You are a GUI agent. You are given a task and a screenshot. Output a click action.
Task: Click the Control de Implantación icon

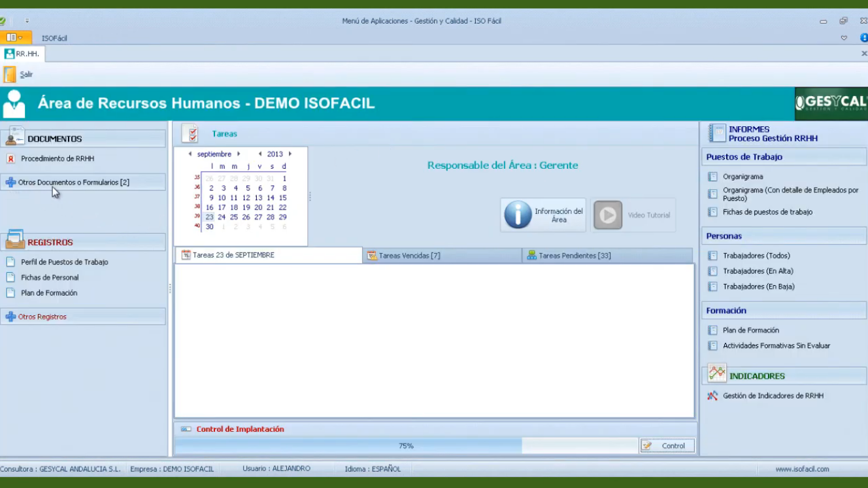(x=186, y=429)
